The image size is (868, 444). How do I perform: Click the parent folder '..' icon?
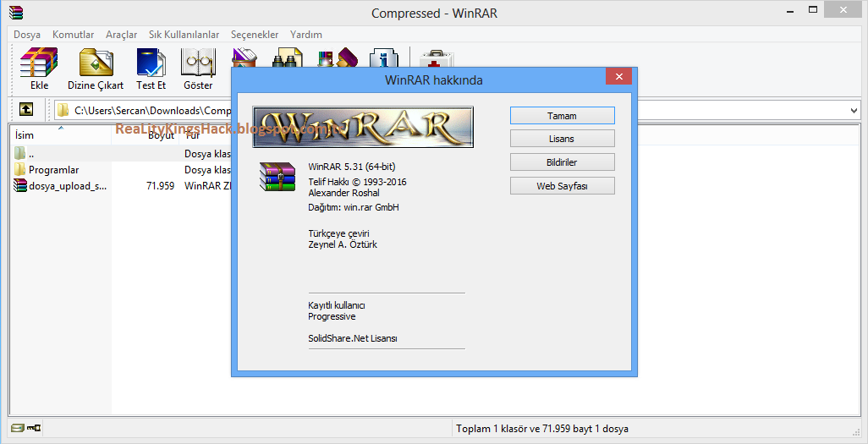point(20,153)
